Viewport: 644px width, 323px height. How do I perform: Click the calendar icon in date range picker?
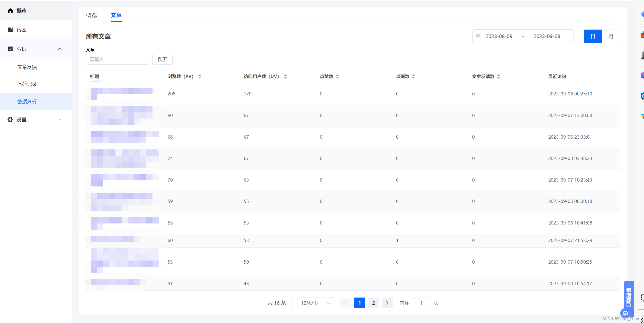click(478, 36)
